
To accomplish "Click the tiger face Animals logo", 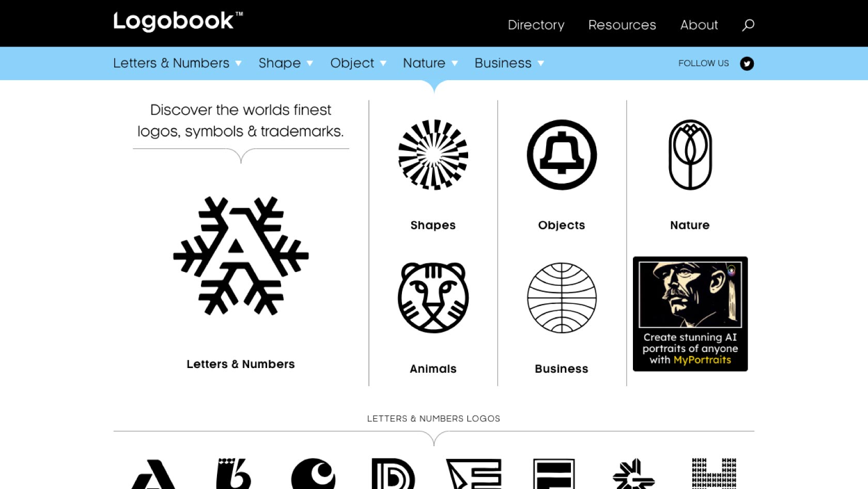I will tap(433, 298).
